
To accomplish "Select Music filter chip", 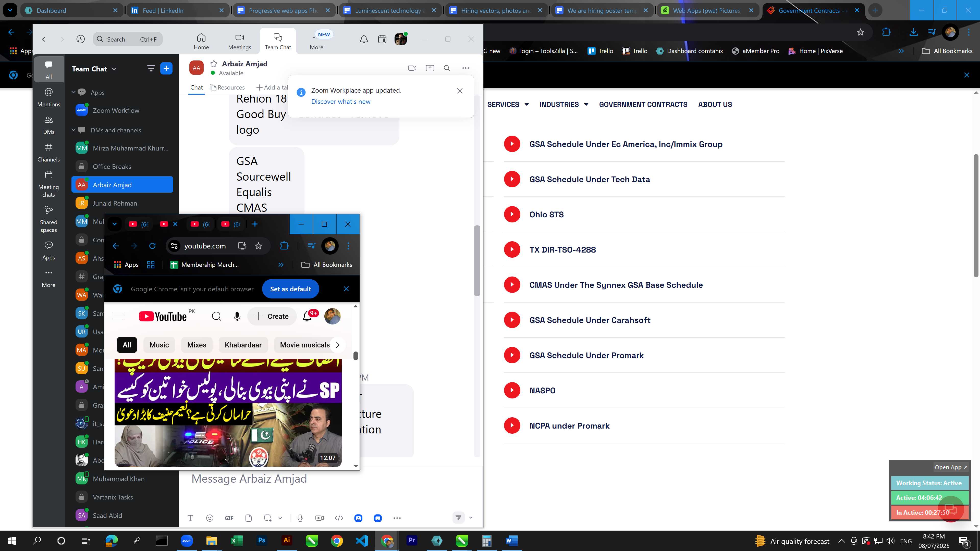I will (159, 345).
